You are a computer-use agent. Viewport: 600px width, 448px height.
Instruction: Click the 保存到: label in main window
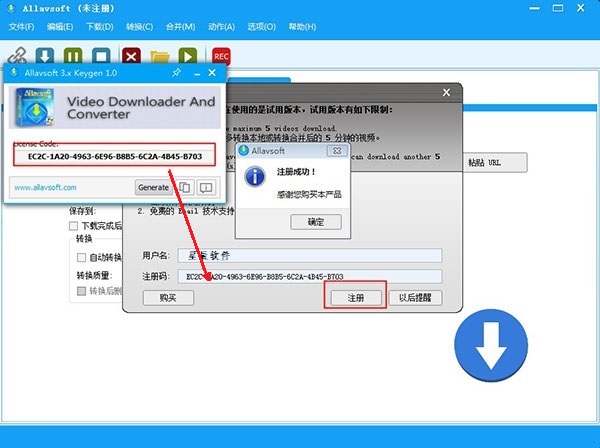(82, 211)
